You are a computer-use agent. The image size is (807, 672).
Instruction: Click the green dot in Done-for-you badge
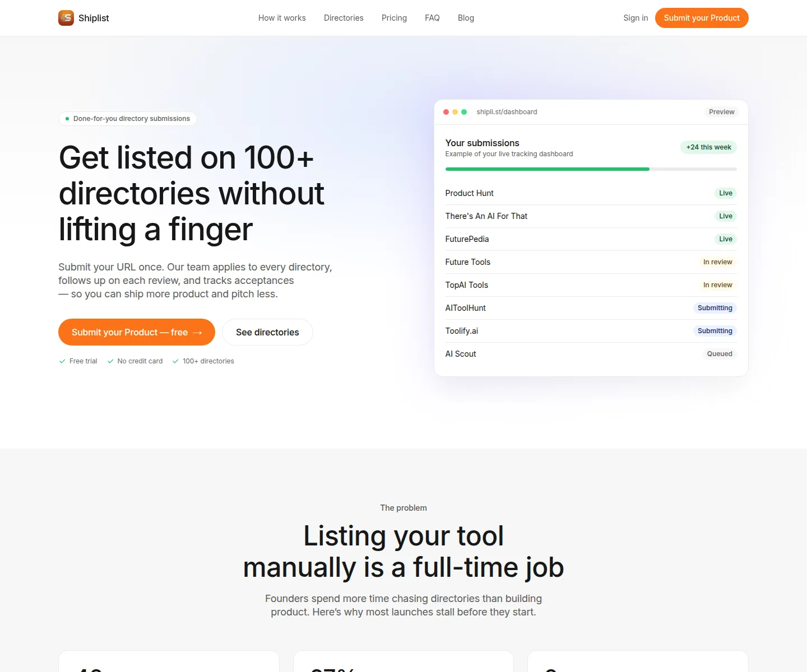[67, 119]
